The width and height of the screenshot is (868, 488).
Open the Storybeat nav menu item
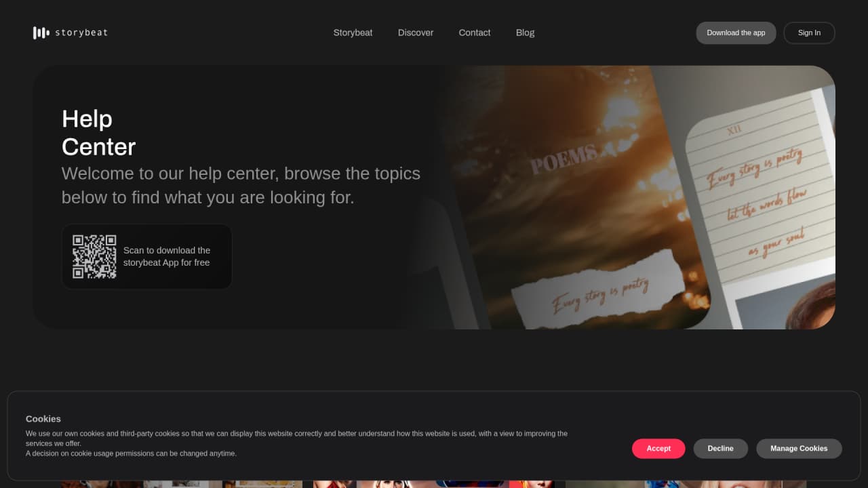coord(353,33)
